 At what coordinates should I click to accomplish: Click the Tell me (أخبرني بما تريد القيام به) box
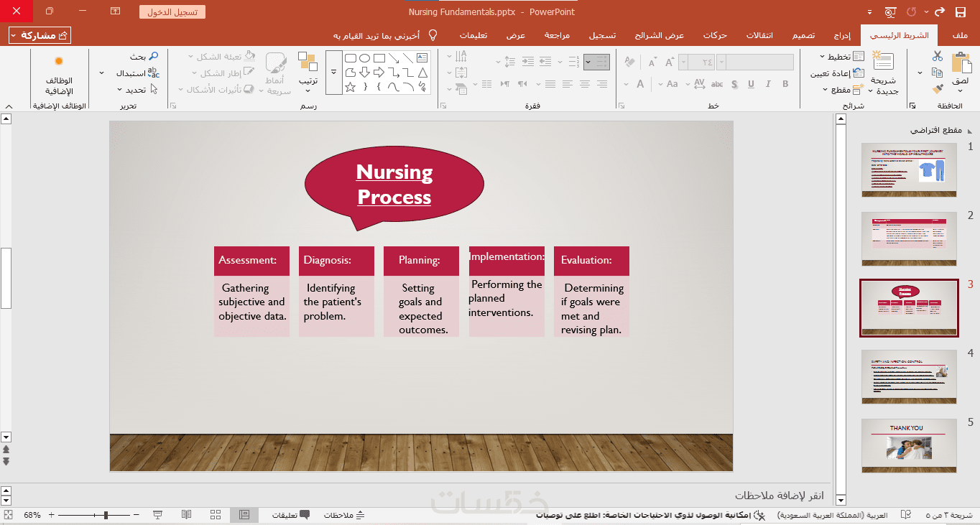[376, 35]
